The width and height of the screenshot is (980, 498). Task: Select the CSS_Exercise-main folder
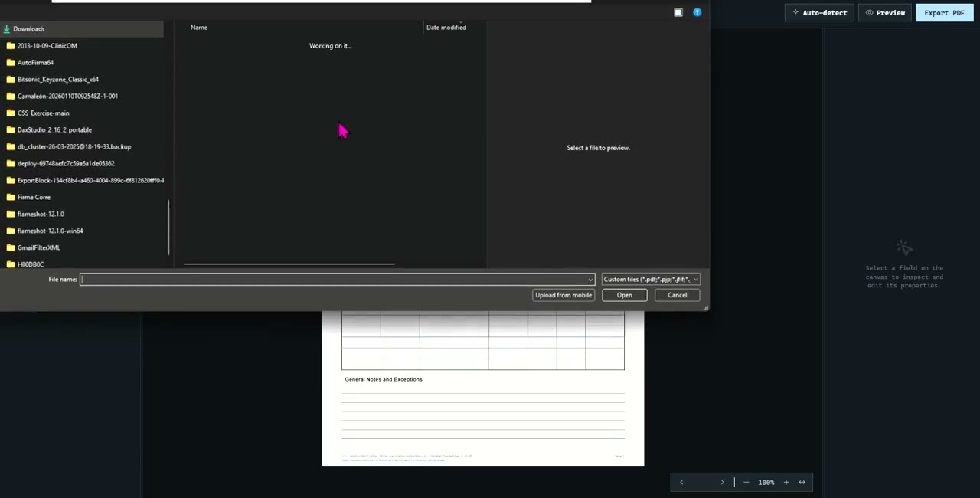43,113
